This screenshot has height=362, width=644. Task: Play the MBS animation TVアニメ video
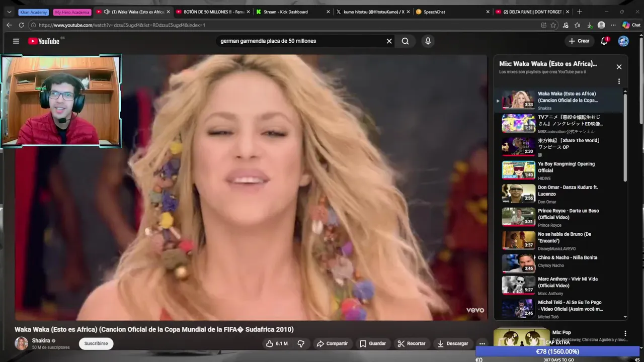point(558,123)
